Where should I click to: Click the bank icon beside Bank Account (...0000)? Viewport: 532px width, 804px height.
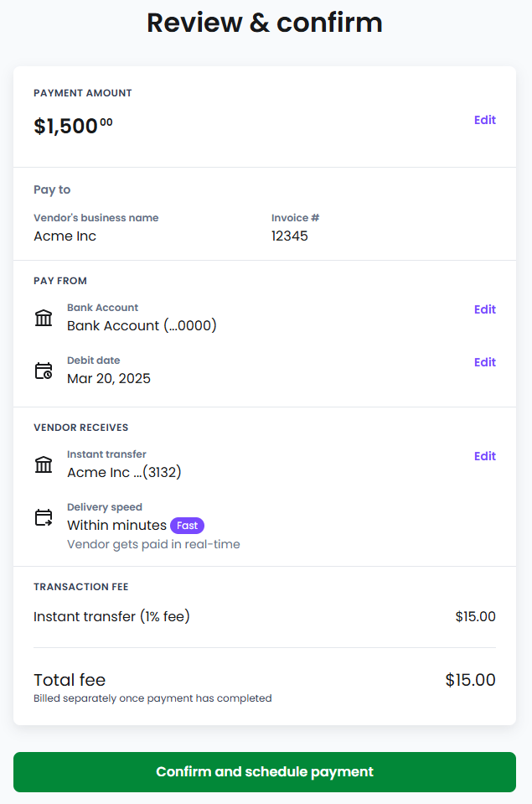pyautogui.click(x=44, y=318)
